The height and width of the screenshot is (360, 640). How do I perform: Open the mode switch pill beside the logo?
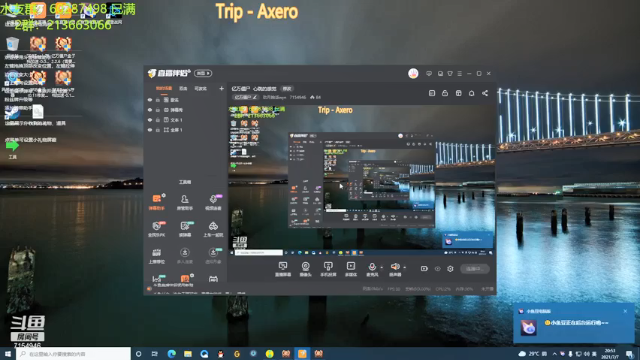tap(203, 73)
